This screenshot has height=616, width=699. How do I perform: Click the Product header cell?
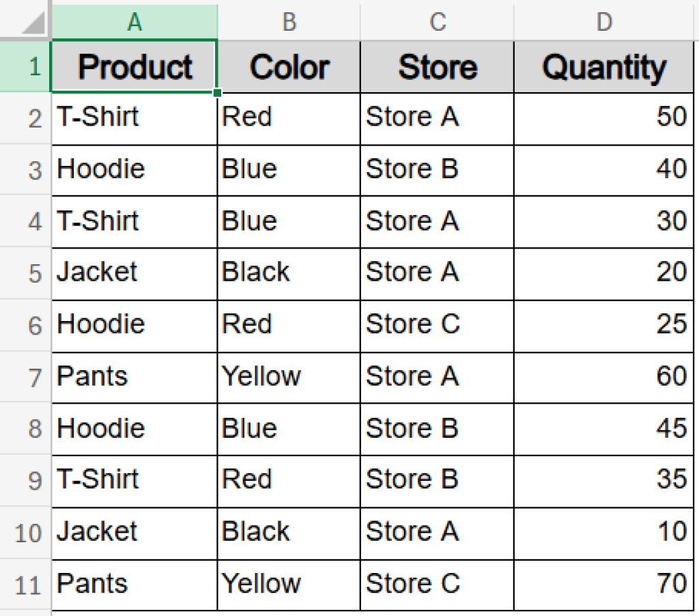134,66
